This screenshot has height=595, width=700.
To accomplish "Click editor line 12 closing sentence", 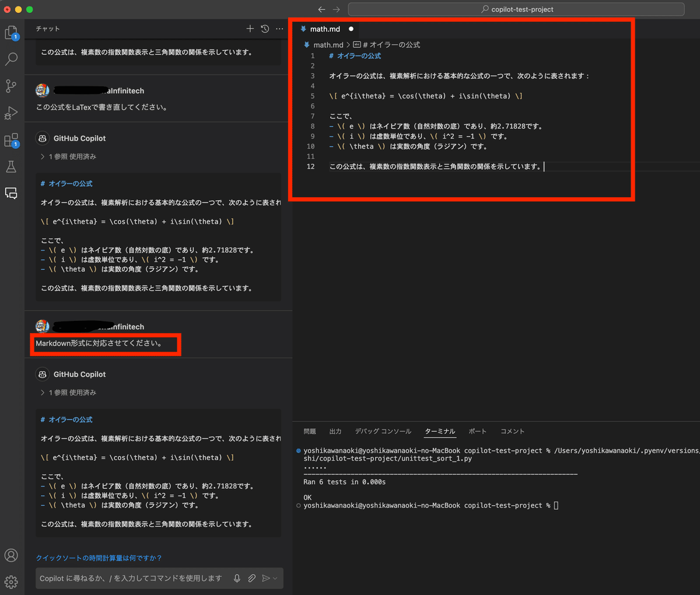I will point(436,166).
